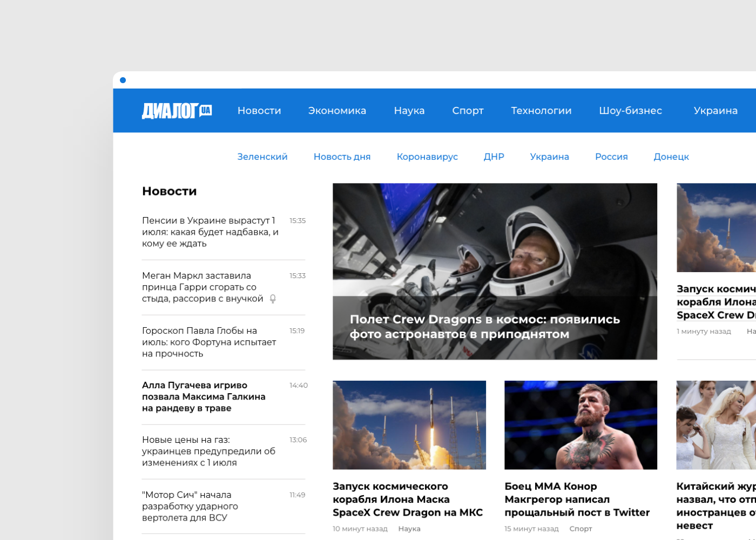Image resolution: width=756 pixels, height=540 pixels.
Task: Click the 15 минут назад label
Action: click(531, 529)
